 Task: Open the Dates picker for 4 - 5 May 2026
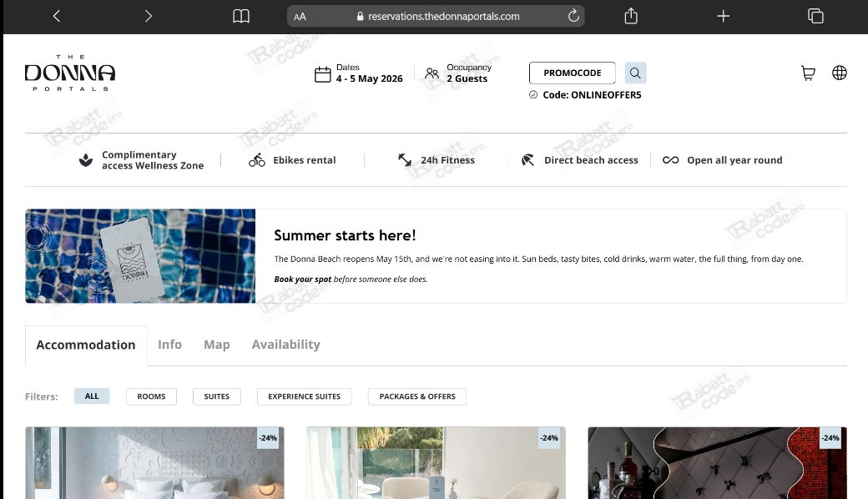pyautogui.click(x=359, y=73)
